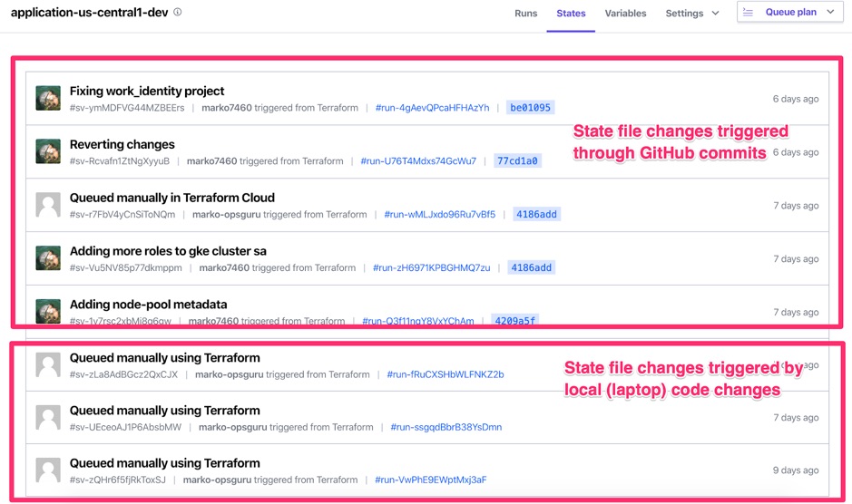852x504 pixels.
Task: Click avatar next to Adding node-pool metadata
Action: click(x=48, y=311)
